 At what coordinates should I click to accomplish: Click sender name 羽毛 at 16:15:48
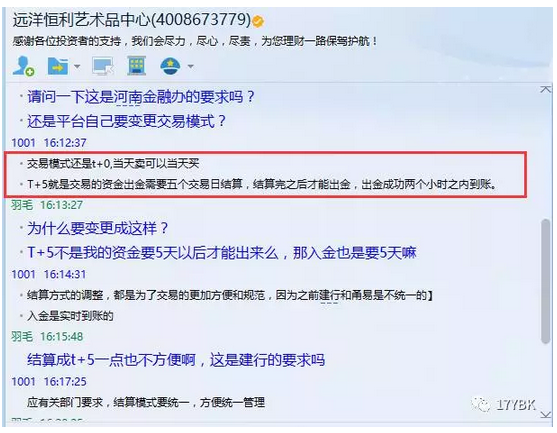(x=22, y=336)
